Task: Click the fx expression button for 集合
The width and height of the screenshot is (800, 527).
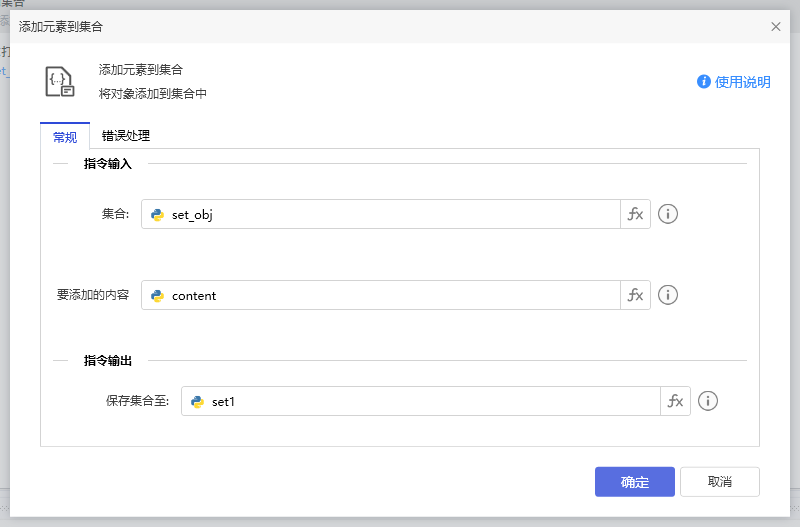Action: click(635, 214)
